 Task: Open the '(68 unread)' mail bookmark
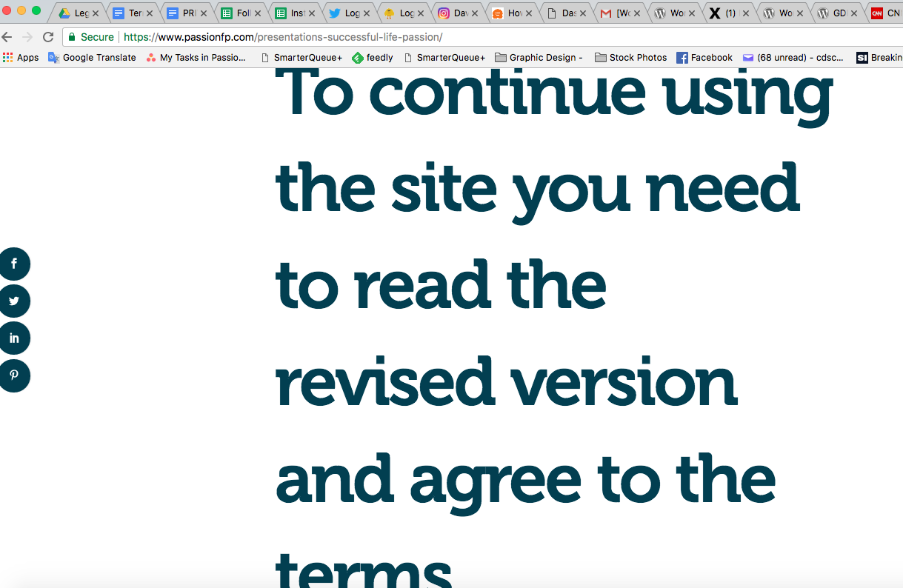pyautogui.click(x=793, y=58)
